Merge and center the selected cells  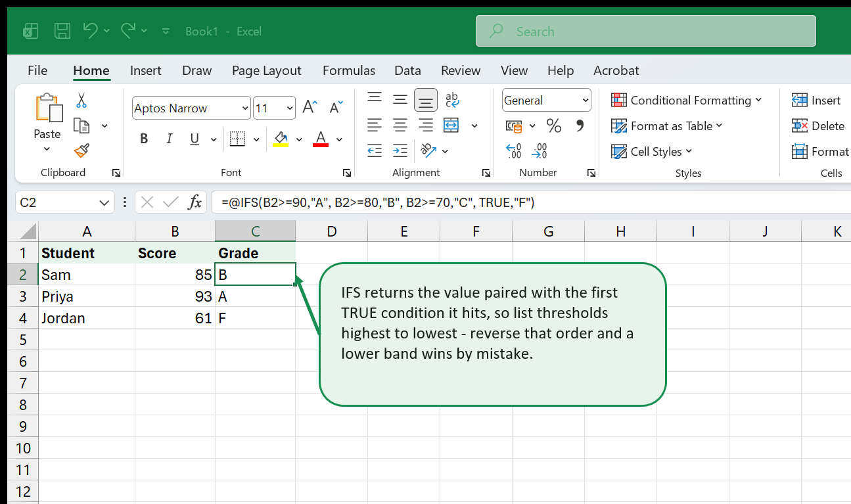point(451,125)
